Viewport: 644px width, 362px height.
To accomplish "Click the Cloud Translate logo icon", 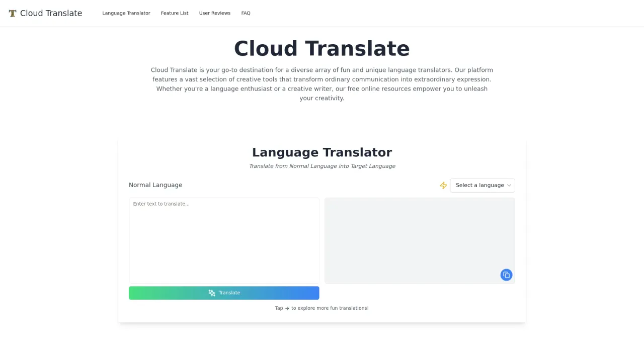I will tap(13, 13).
